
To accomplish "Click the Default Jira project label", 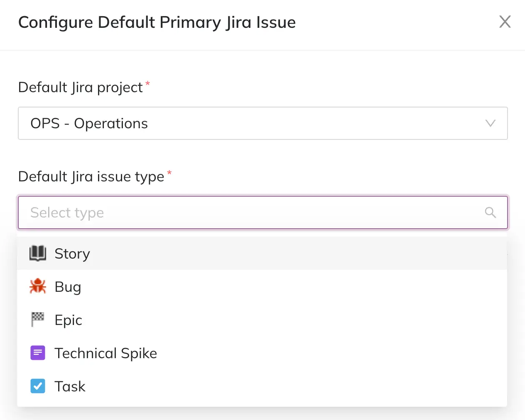I will coord(81,88).
